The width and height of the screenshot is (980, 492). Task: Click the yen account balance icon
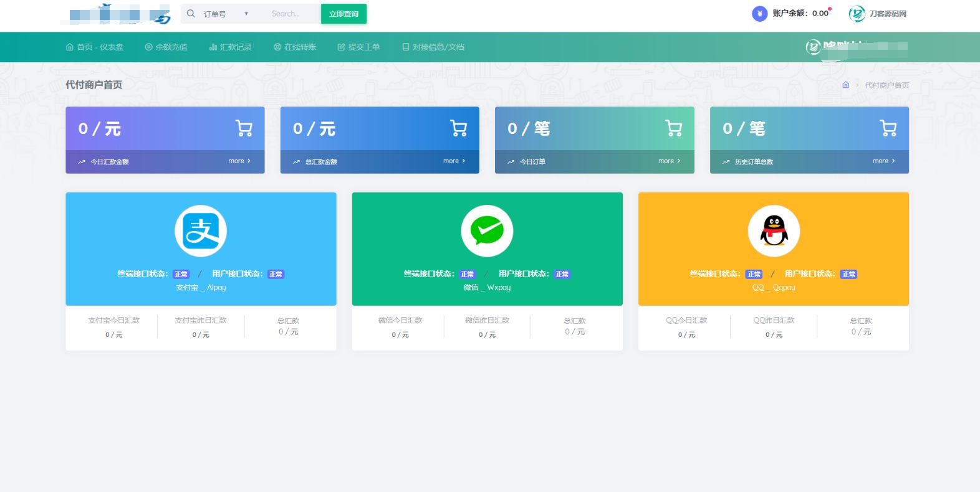[x=759, y=14]
